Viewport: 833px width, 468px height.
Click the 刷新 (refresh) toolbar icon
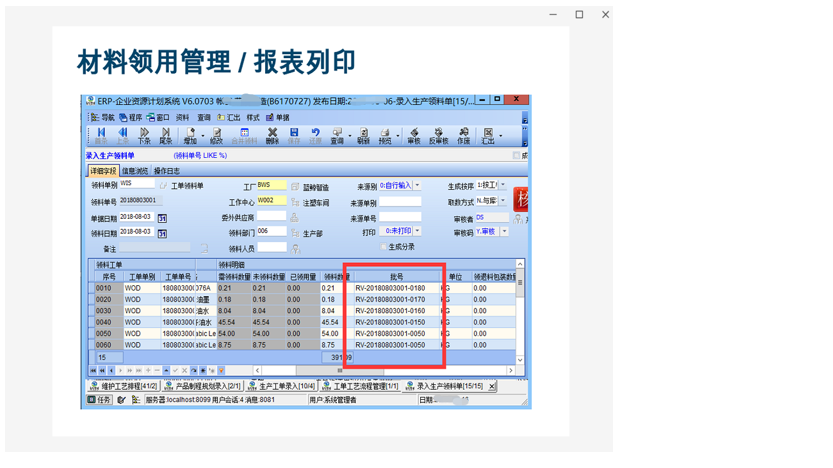pyautogui.click(x=363, y=135)
